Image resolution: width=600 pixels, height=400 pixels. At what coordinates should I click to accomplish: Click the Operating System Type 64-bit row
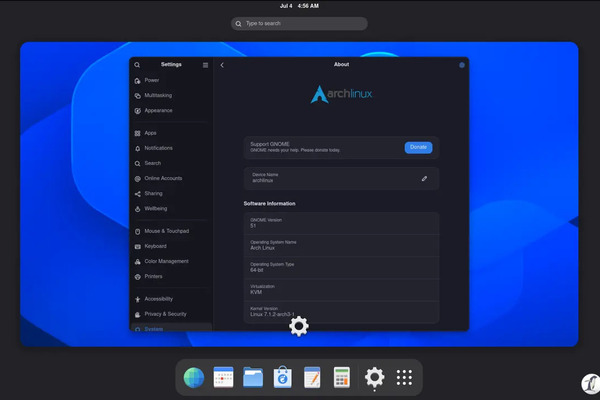coord(341,268)
